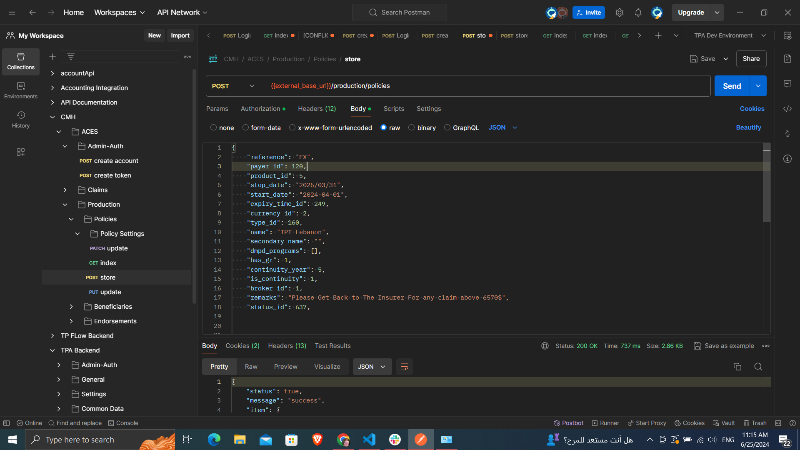Open a new request tab with plus
Image resolution: width=800 pixels, height=450 pixels.
(657, 35)
